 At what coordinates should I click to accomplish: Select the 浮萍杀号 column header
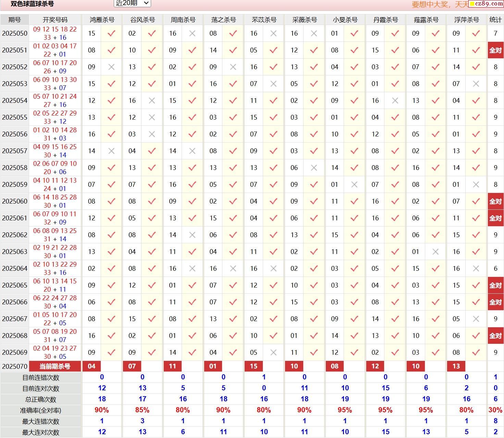[x=466, y=20]
